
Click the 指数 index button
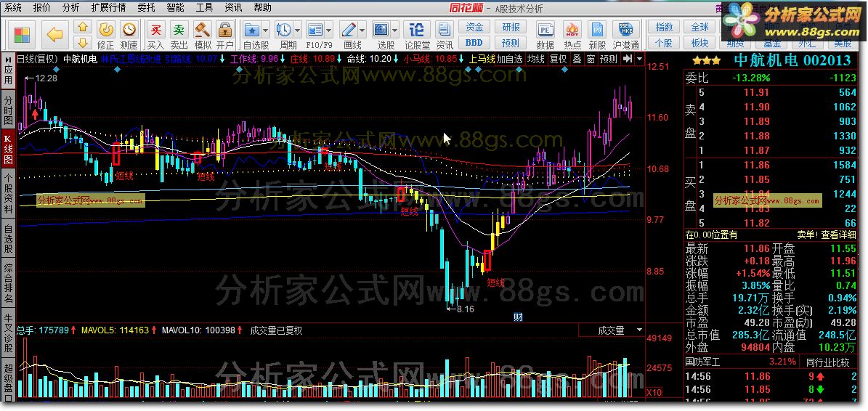(x=664, y=27)
